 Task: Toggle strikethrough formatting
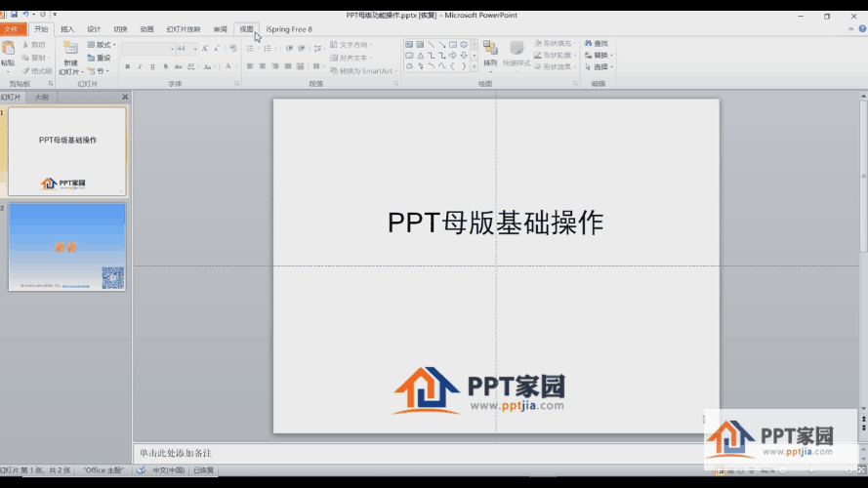point(178,66)
